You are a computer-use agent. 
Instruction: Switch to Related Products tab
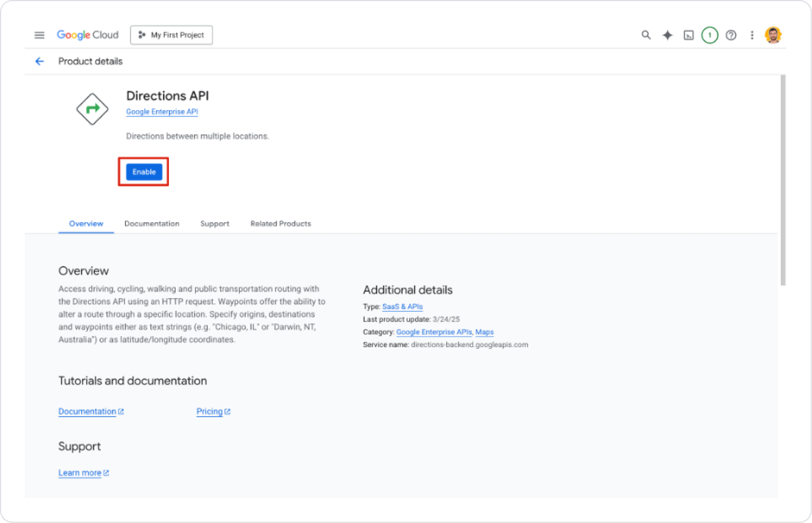[x=281, y=223]
